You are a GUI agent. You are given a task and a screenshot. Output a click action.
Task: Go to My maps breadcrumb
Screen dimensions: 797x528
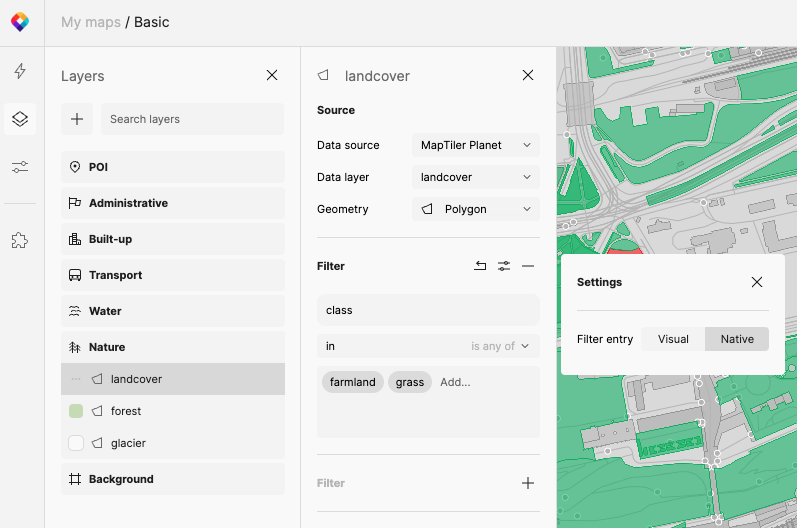(x=90, y=22)
